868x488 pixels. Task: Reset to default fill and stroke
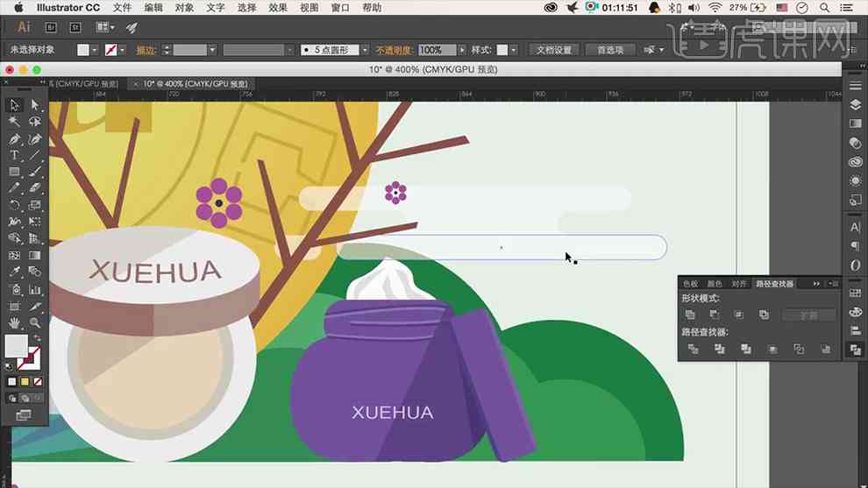pyautogui.click(x=8, y=366)
